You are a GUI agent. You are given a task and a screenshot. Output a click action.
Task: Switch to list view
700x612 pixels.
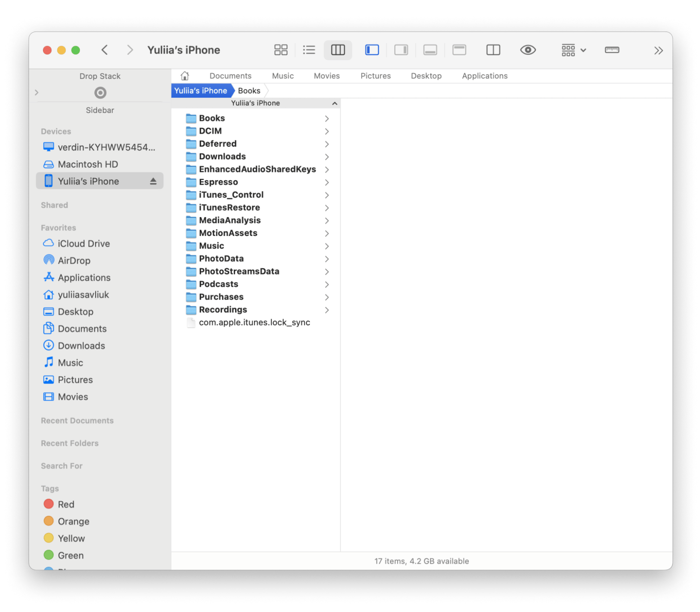coord(309,50)
